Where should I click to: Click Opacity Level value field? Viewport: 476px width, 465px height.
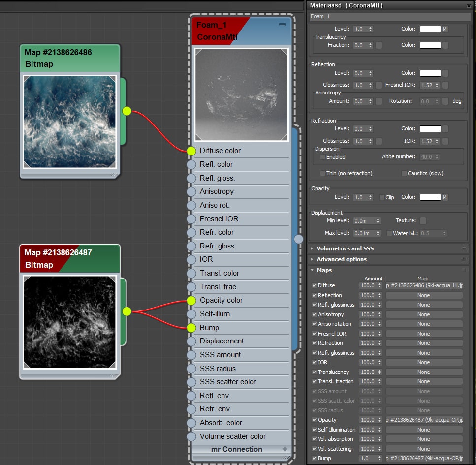click(361, 197)
